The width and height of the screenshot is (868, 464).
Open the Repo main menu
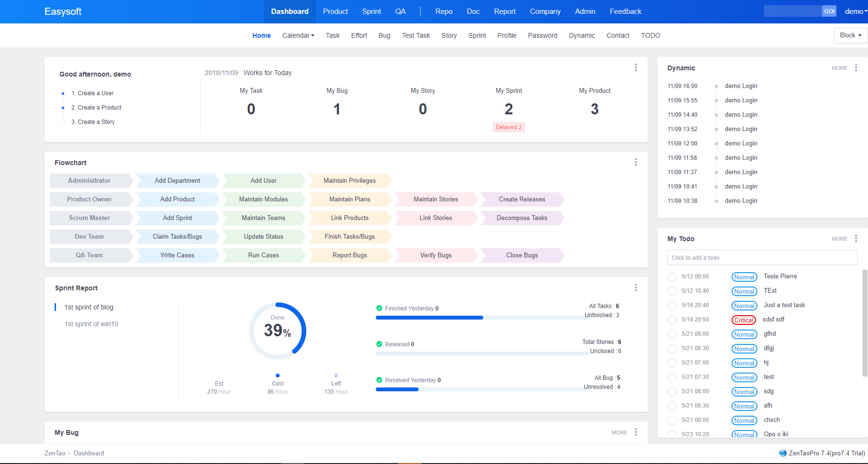coord(444,11)
